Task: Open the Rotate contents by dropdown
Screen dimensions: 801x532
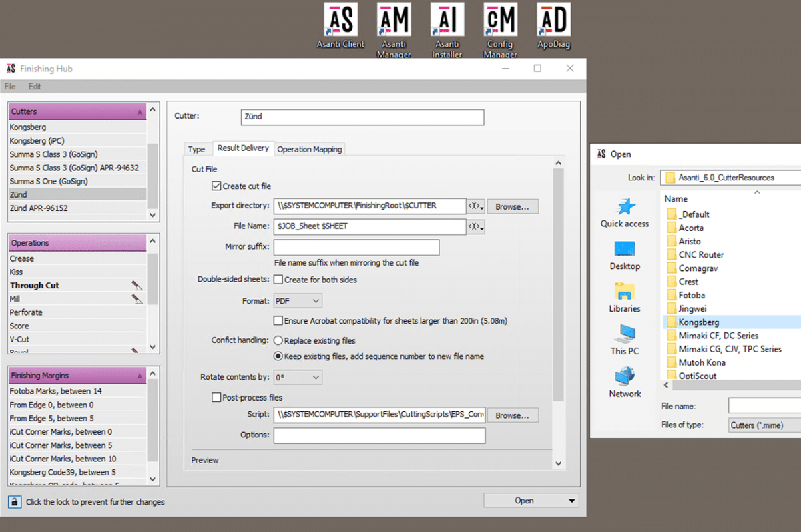Action: pos(297,377)
